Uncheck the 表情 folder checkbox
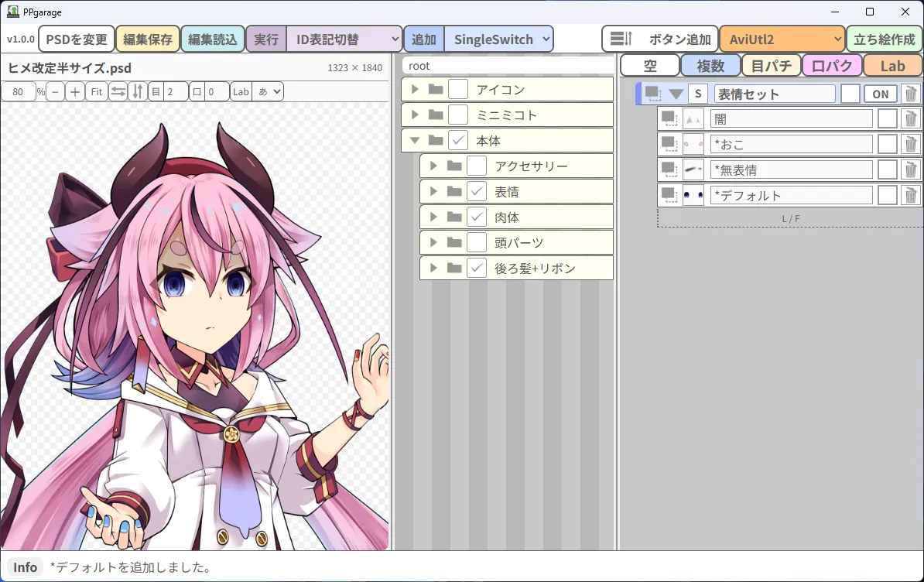Viewport: 924px width, 582px height. [x=476, y=191]
